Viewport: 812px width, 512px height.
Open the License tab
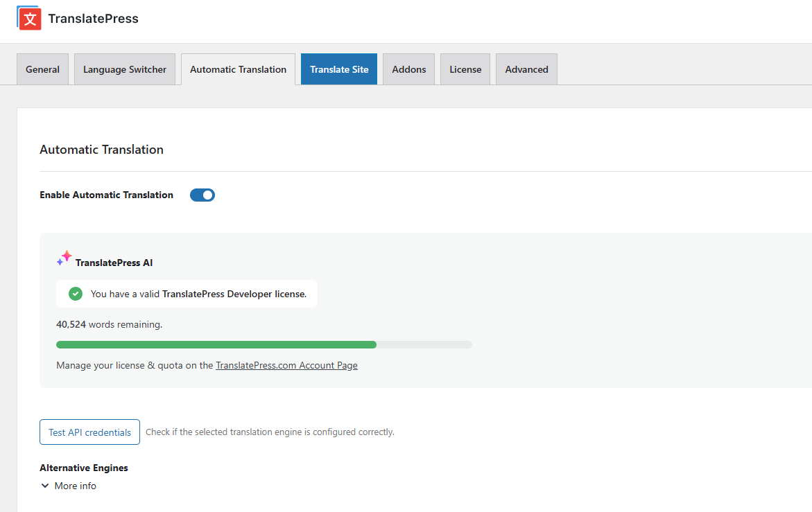click(x=465, y=69)
